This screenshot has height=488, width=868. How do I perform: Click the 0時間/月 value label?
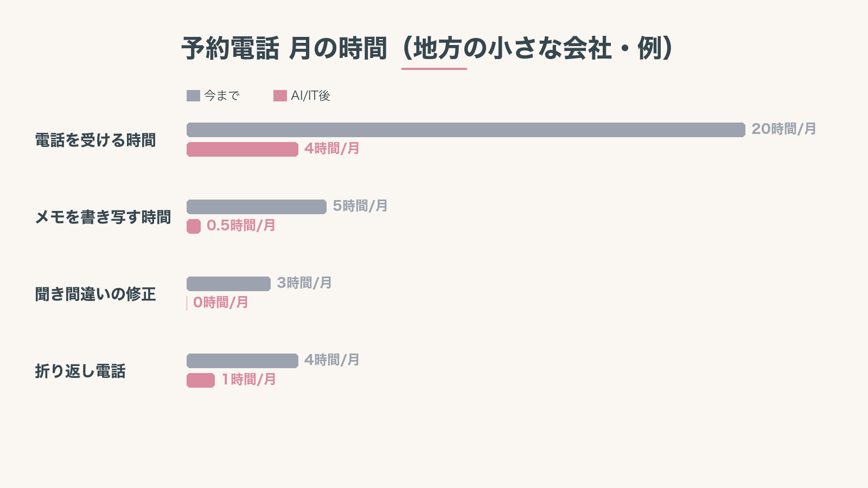(221, 303)
